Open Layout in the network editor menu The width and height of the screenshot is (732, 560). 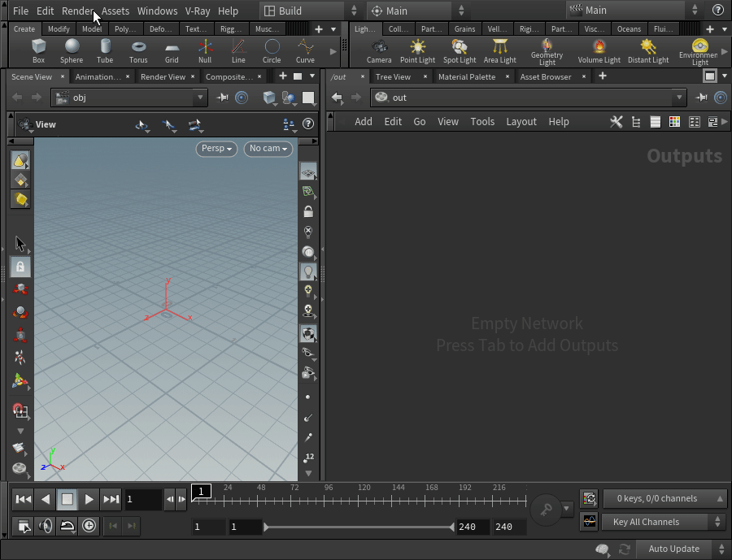coord(521,122)
